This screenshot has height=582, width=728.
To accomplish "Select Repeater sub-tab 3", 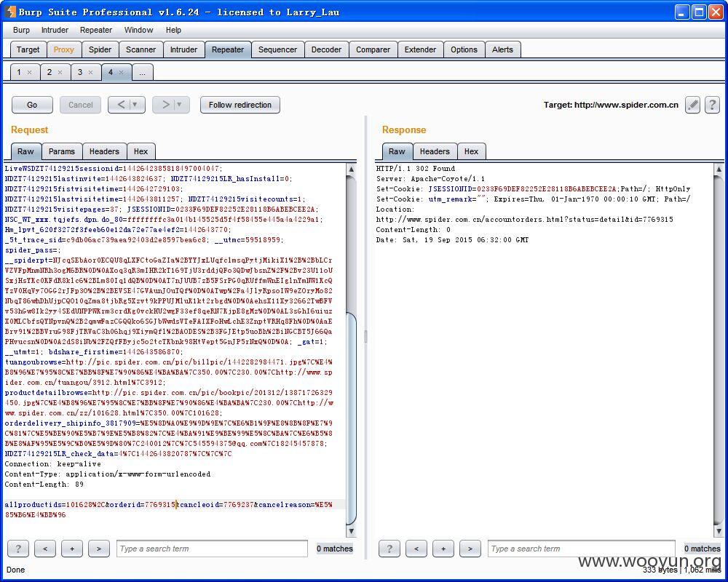I will tap(80, 73).
